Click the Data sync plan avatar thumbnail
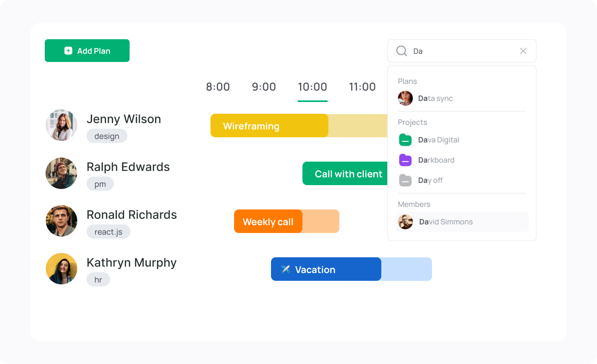The width and height of the screenshot is (597, 364). pos(405,98)
